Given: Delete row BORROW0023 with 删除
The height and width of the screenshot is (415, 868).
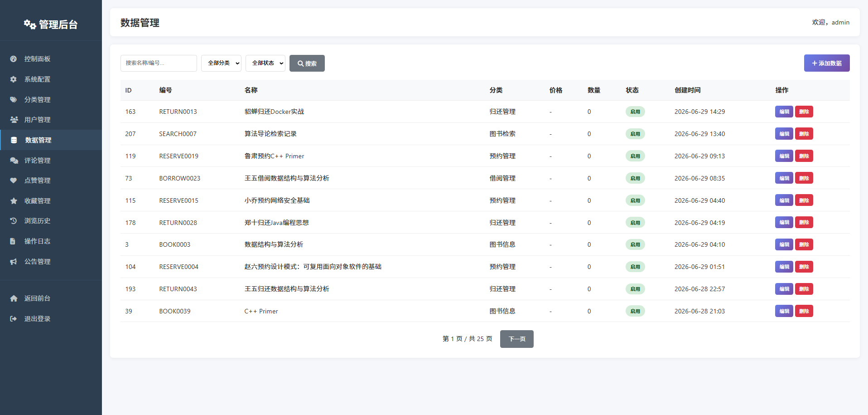Looking at the screenshot, I should point(804,178).
